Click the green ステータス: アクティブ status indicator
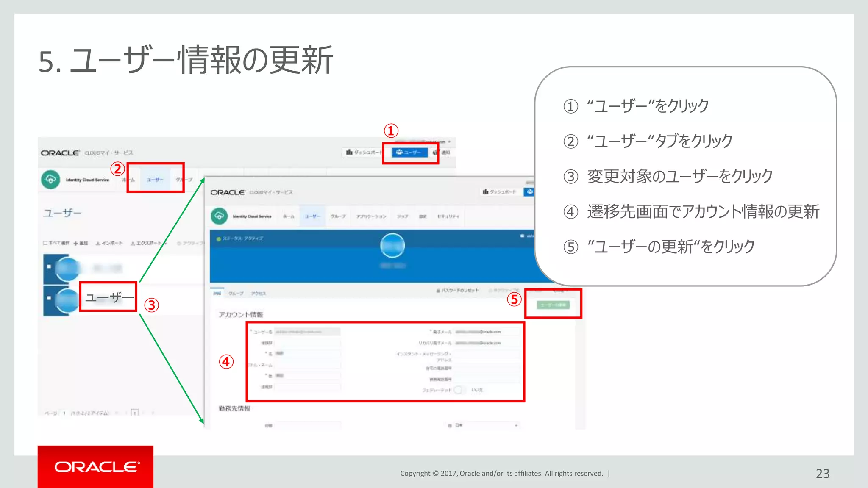The image size is (868, 488). (240, 238)
